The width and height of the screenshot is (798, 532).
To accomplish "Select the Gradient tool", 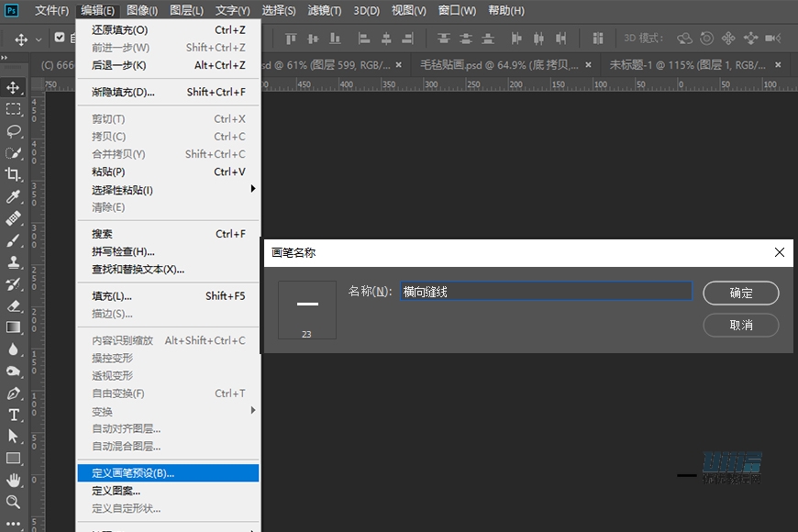I will (13, 327).
